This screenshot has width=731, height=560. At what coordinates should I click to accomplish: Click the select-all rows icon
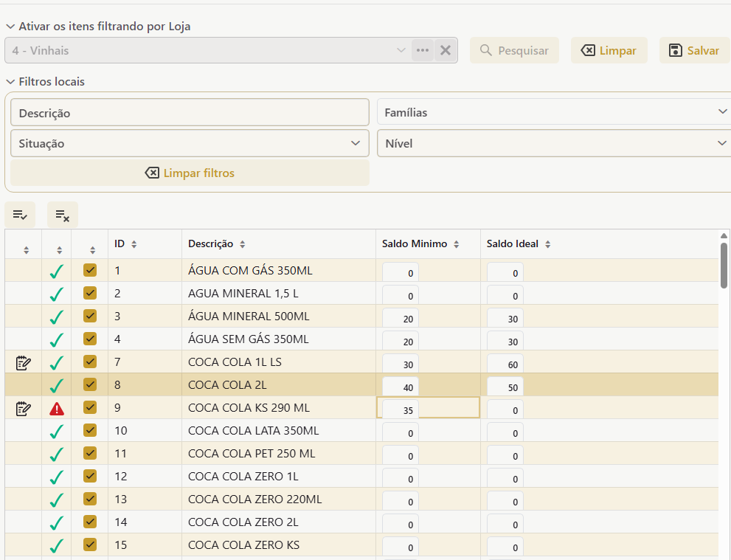[20, 215]
